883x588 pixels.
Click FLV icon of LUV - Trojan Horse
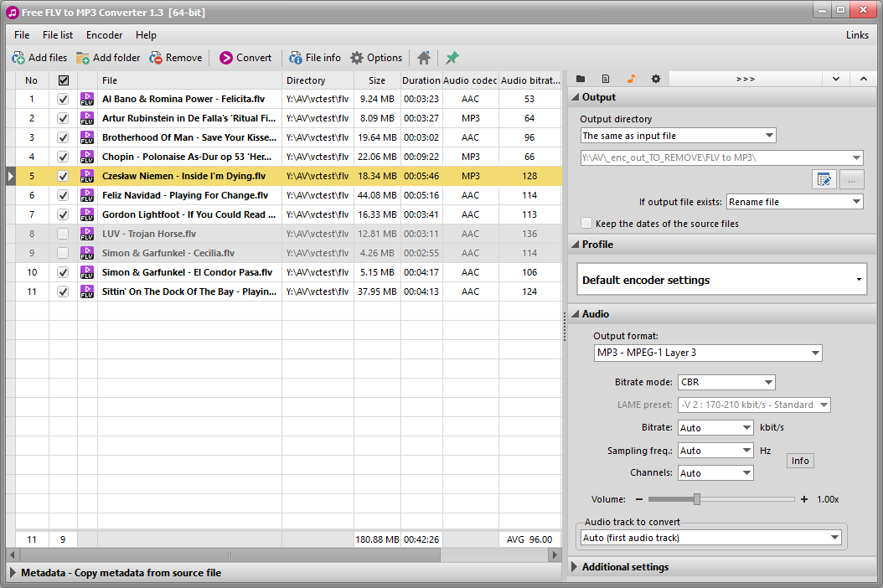[87, 234]
